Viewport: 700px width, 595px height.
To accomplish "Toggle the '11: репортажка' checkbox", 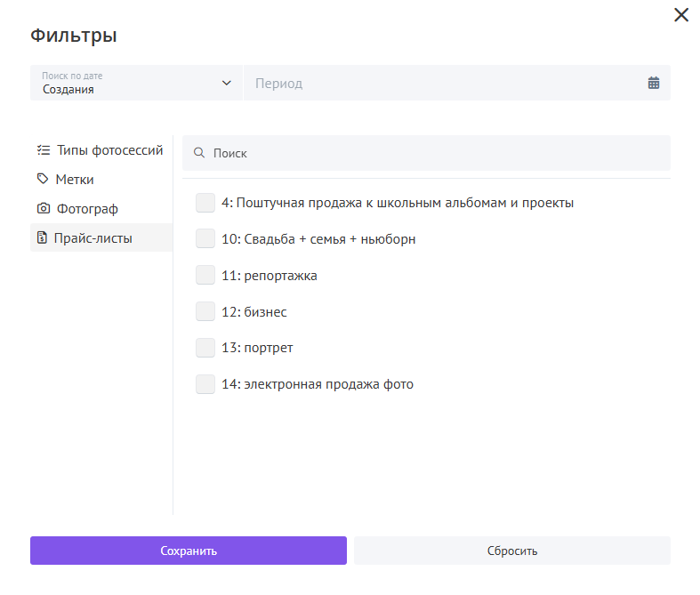I will click(x=205, y=276).
